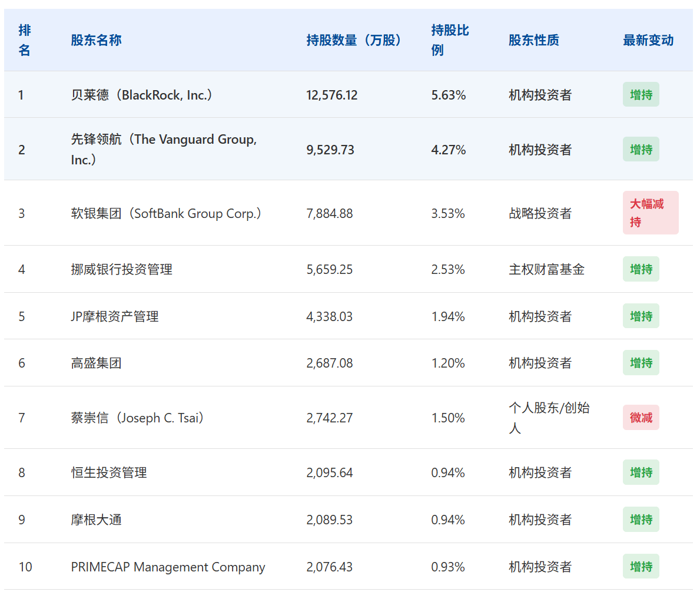Click the 12,576.12 shareholding value
The height and width of the screenshot is (605, 700).
[331, 95]
